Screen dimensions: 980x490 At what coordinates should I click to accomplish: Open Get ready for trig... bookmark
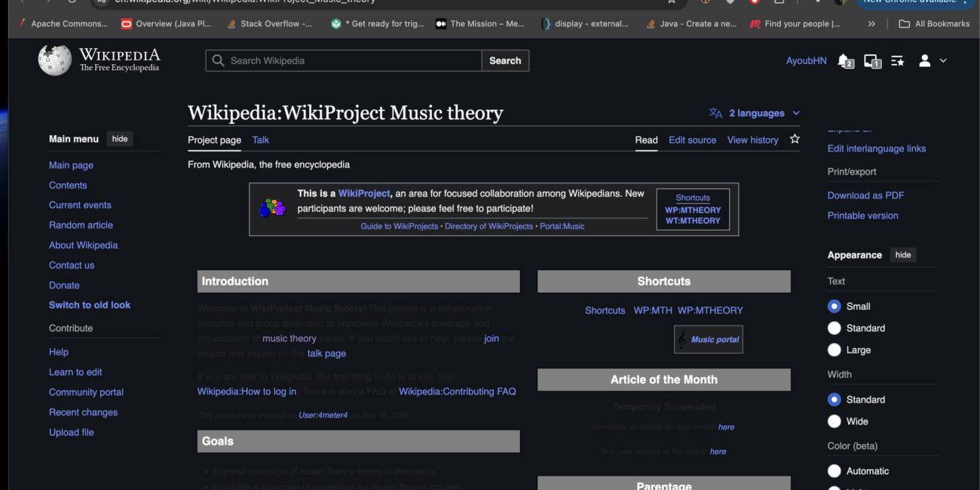(378, 24)
